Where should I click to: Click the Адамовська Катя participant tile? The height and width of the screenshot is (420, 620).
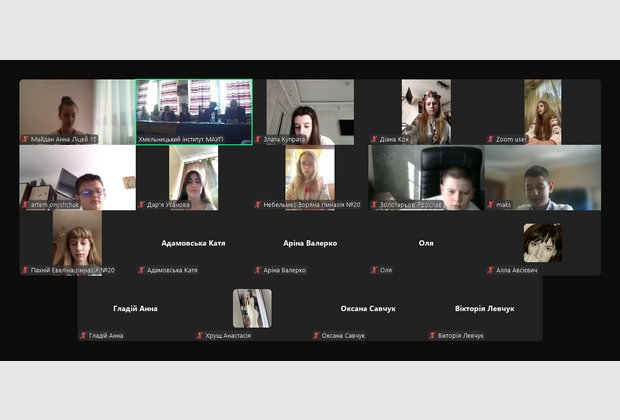pos(193,243)
